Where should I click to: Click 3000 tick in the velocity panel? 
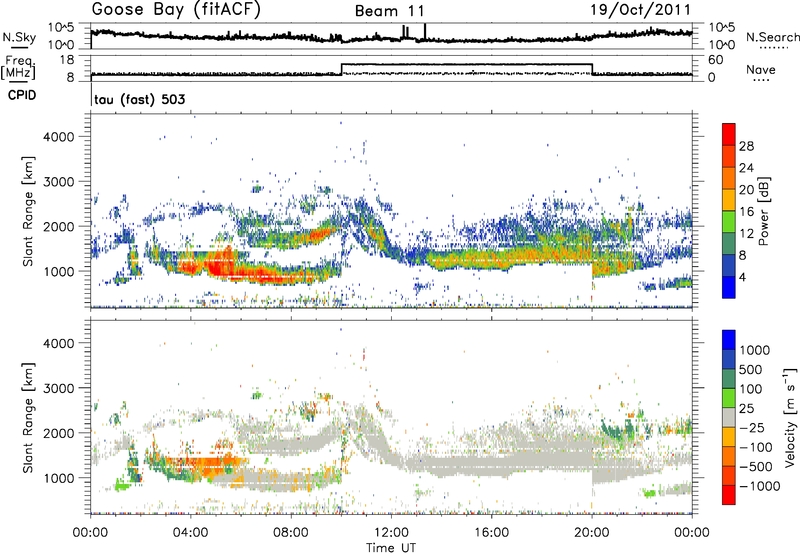[59, 388]
